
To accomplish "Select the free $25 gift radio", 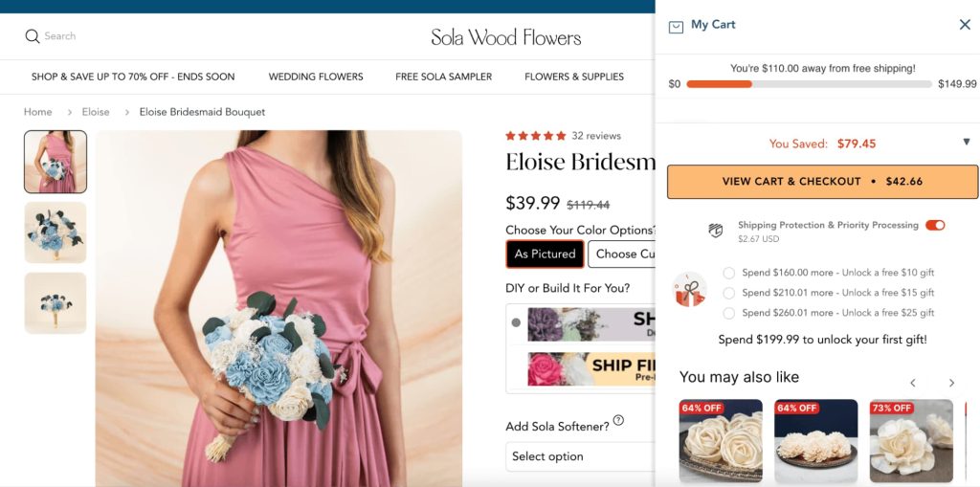I will [x=730, y=313].
